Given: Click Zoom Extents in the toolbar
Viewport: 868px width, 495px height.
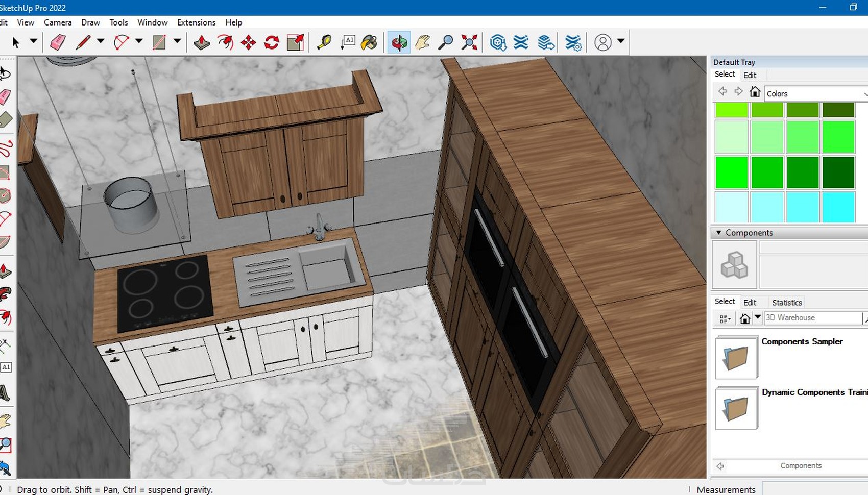Looking at the screenshot, I should tap(469, 42).
